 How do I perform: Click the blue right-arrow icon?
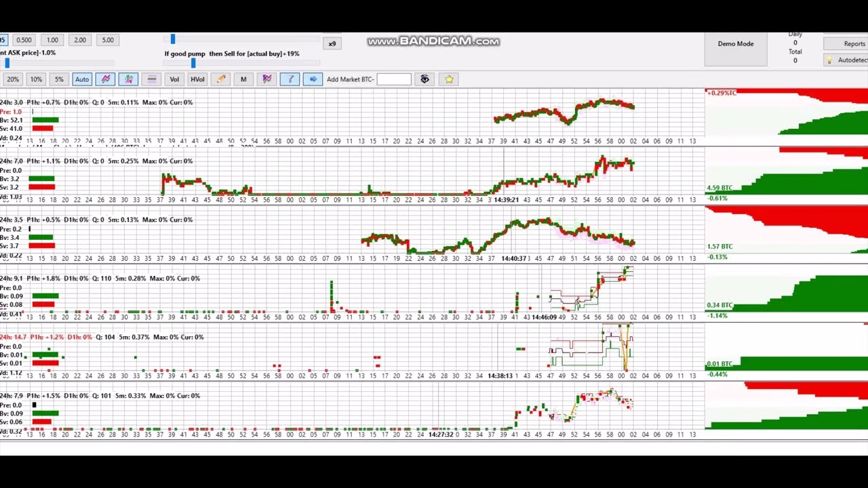click(x=313, y=79)
